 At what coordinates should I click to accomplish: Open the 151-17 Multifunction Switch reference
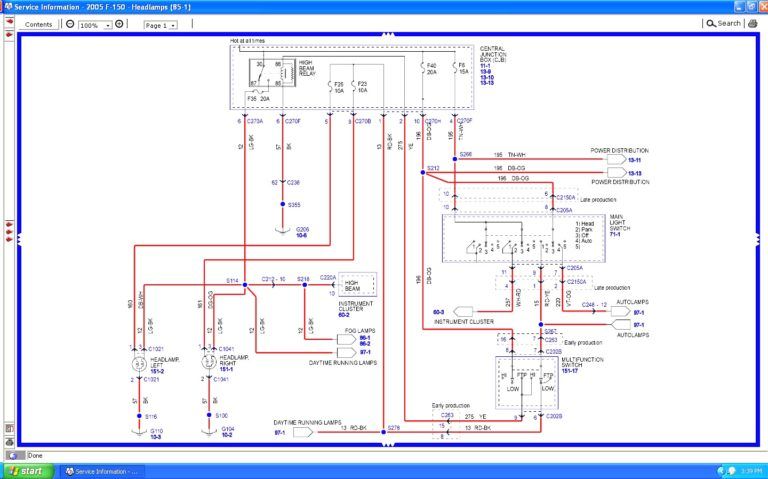[x=570, y=371]
